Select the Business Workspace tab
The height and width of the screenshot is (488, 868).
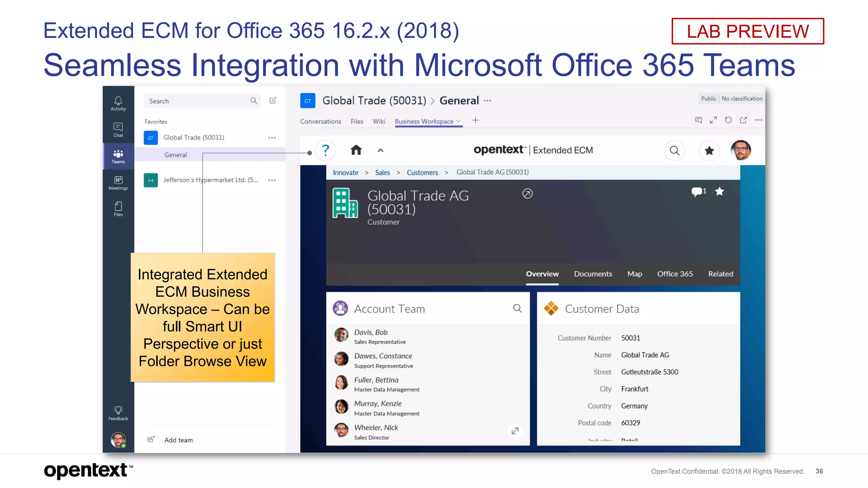pyautogui.click(x=424, y=121)
